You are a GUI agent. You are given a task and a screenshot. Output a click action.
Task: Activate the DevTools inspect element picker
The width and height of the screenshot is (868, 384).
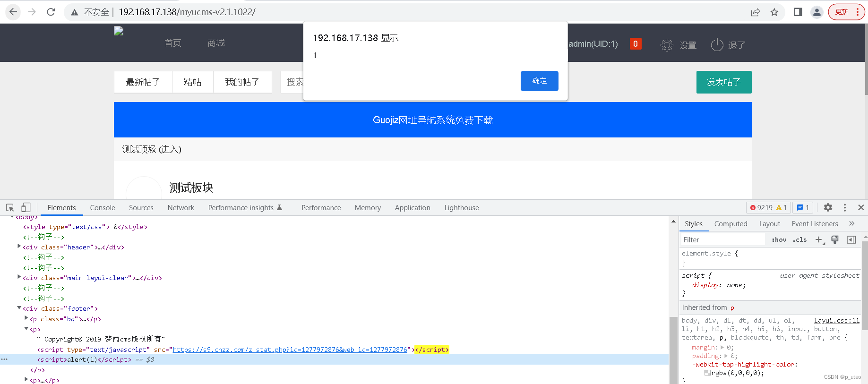[10, 208]
